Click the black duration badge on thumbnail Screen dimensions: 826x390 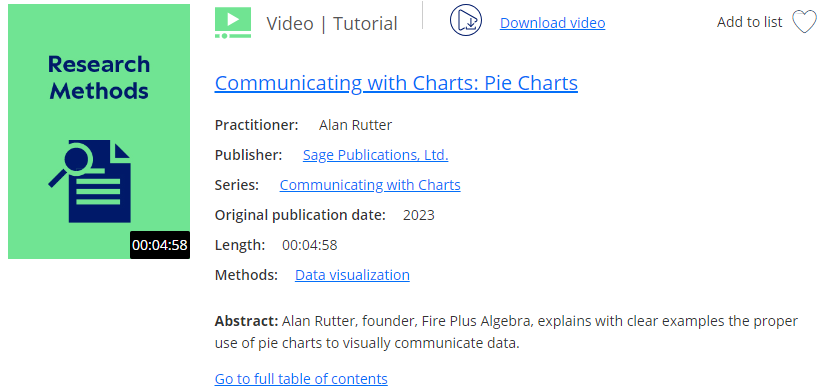pos(160,245)
